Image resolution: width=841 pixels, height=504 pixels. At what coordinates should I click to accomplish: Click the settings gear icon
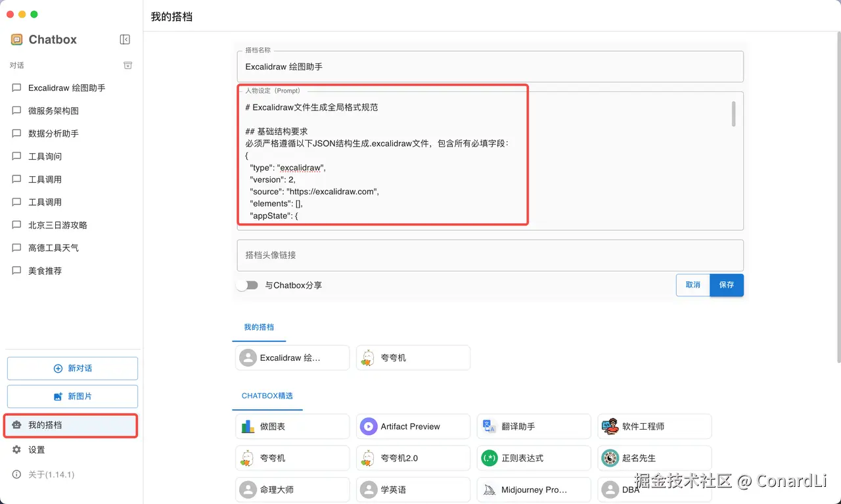point(17,449)
